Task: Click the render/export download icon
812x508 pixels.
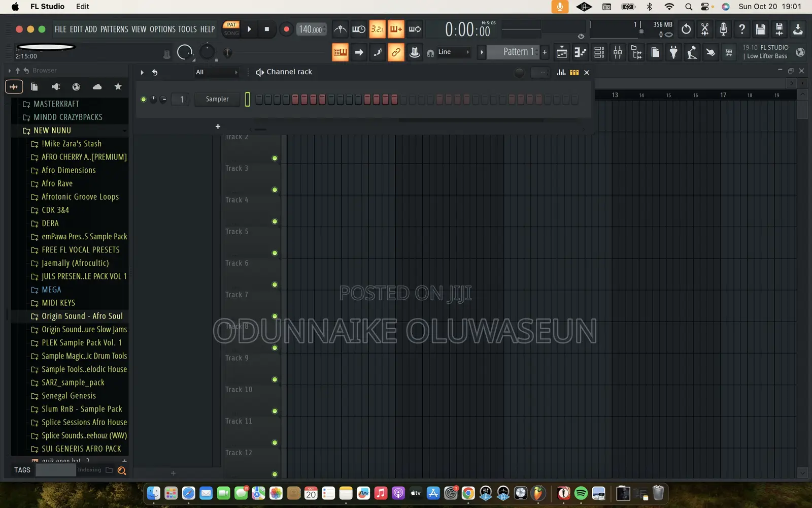Action: click(x=798, y=29)
